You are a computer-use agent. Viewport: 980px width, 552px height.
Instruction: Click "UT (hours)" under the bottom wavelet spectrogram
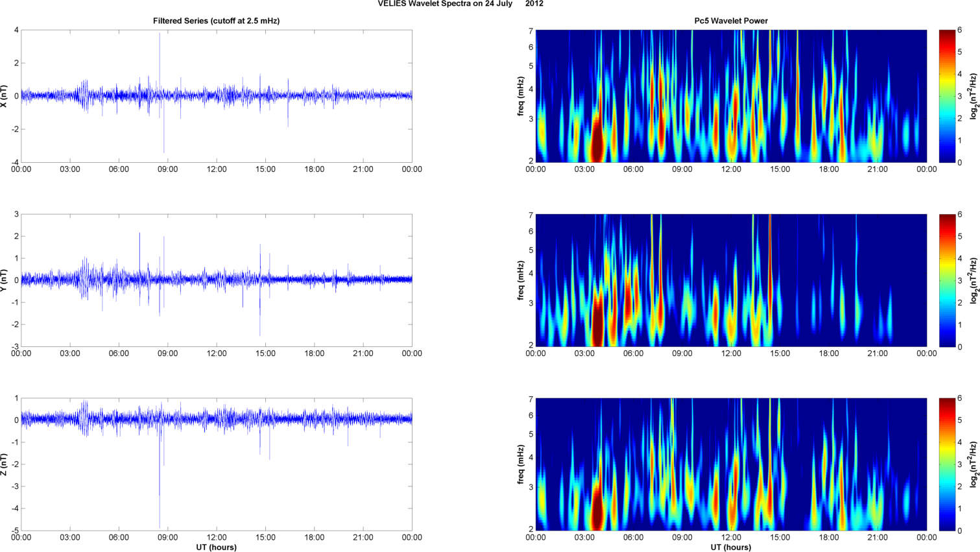click(x=731, y=547)
